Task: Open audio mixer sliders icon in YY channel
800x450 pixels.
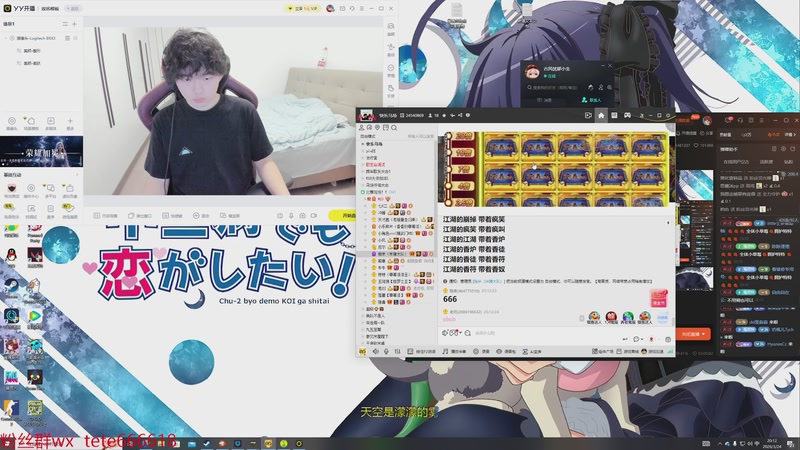Action: pos(397,352)
